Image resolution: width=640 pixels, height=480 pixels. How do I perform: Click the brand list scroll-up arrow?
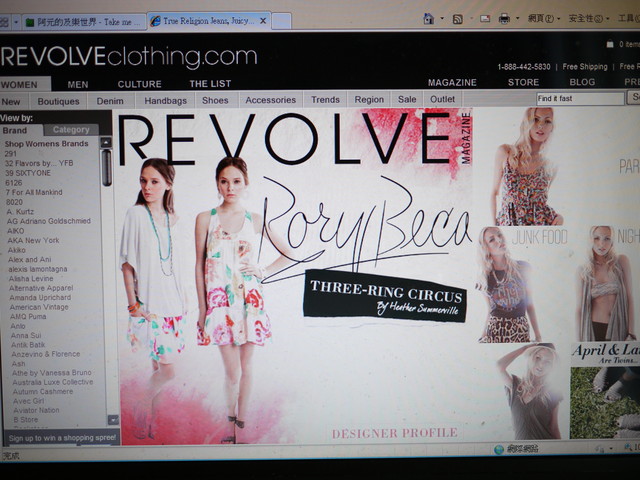[x=106, y=142]
